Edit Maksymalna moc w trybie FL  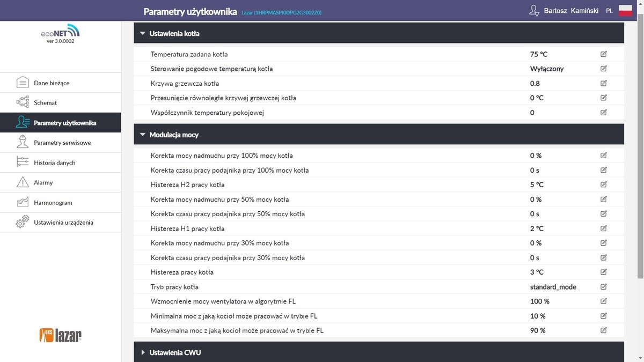(604, 330)
